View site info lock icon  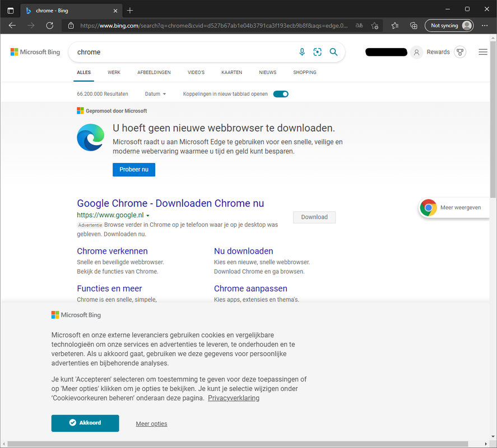point(71,26)
